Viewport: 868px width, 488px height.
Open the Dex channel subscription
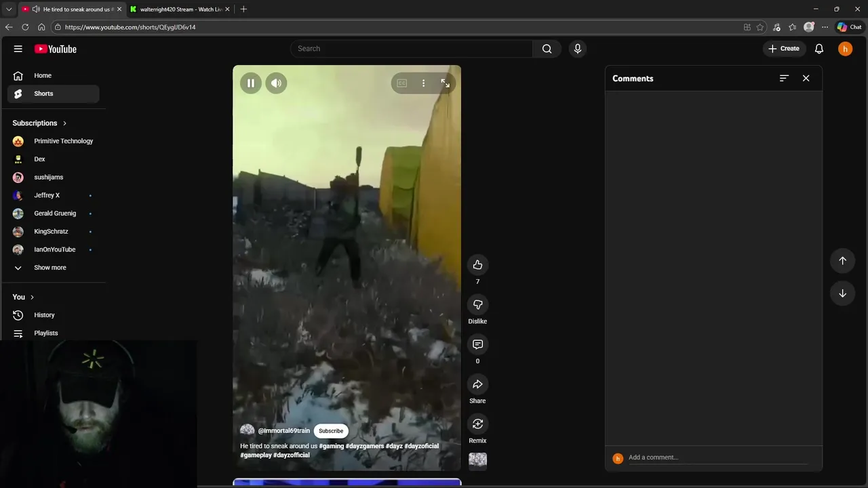pos(53,159)
